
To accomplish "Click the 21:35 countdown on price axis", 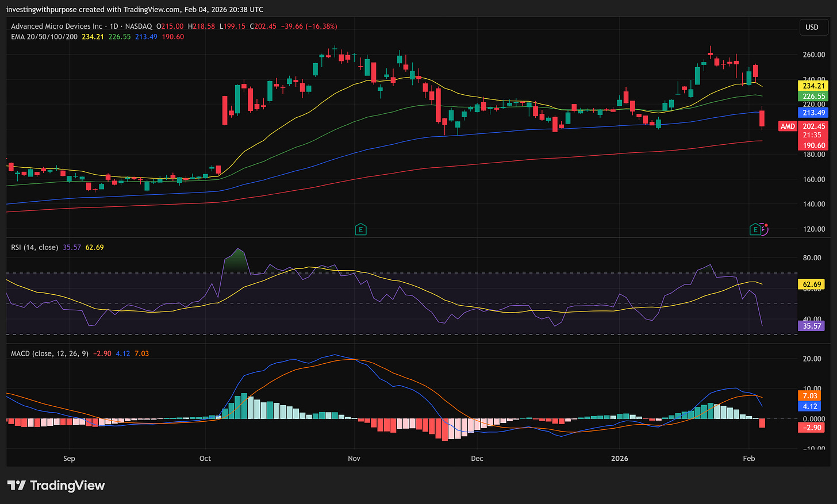I will click(x=812, y=135).
